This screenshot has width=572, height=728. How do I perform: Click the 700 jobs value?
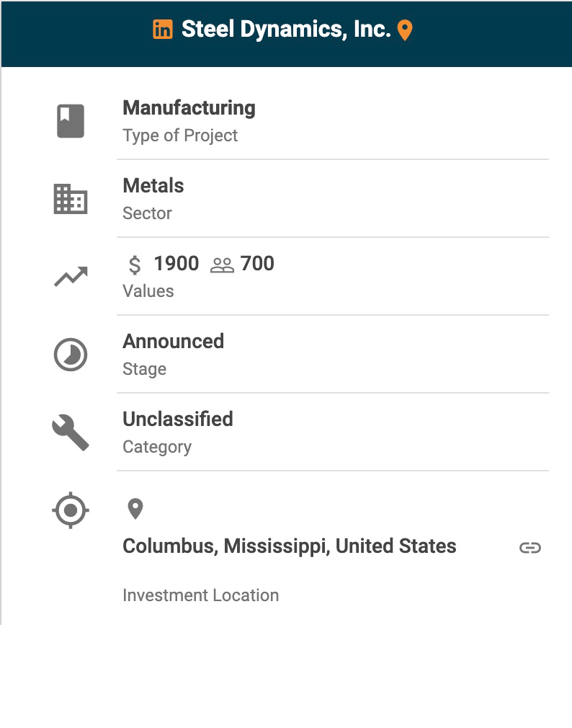pos(257,264)
